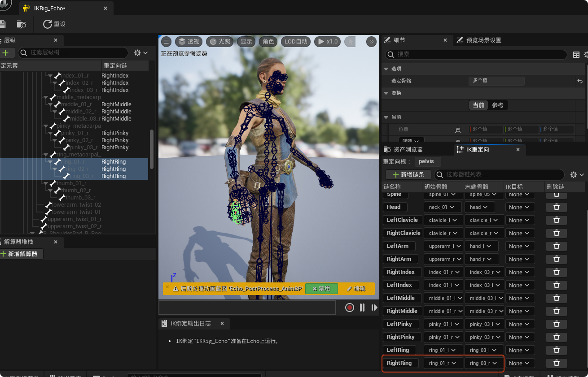Open the viewport hamburger menu
Screen dimensions: 588x377
167,42
